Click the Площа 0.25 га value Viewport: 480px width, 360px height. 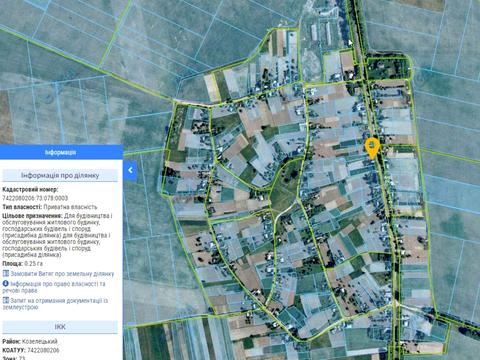(x=33, y=264)
